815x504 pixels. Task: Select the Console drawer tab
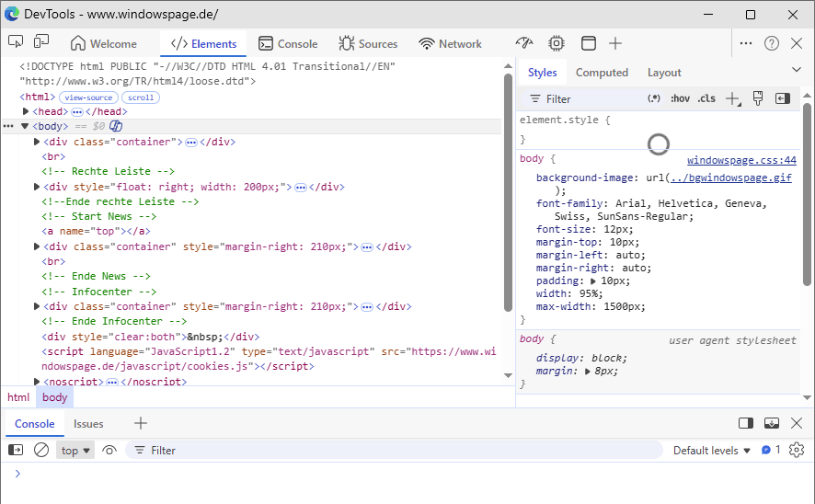[x=34, y=423]
